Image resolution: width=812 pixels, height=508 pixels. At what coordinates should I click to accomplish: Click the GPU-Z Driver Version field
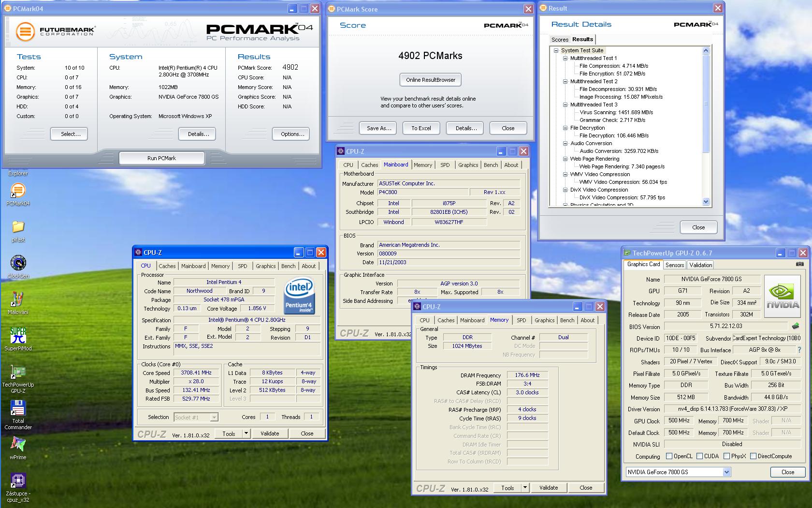point(732,409)
